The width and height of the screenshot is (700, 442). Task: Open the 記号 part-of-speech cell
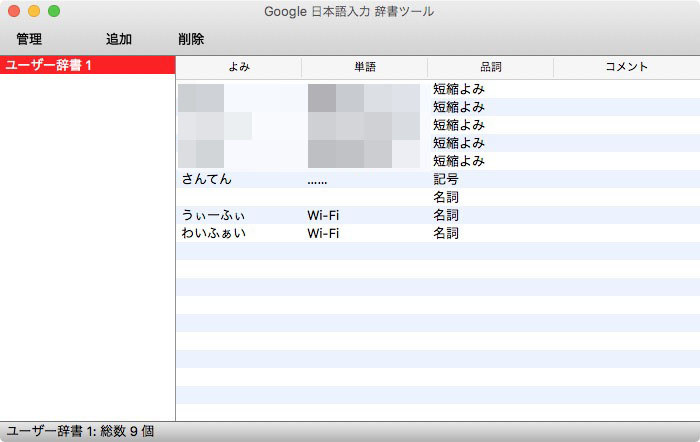point(446,180)
